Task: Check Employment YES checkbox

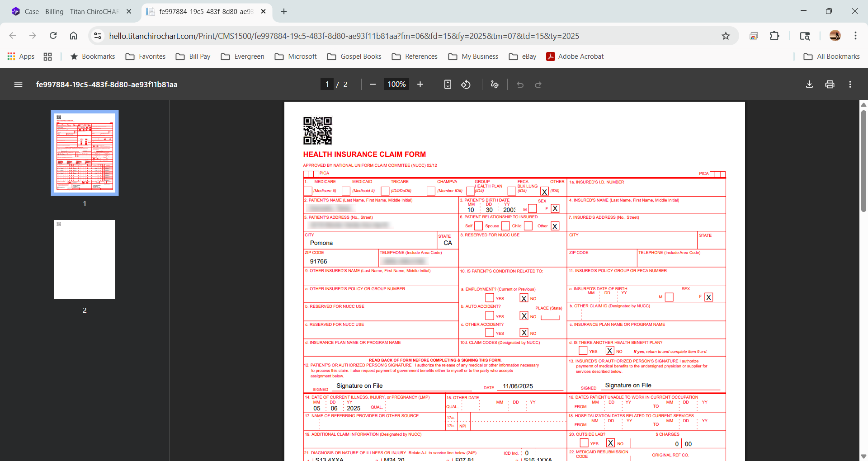Action: point(490,298)
